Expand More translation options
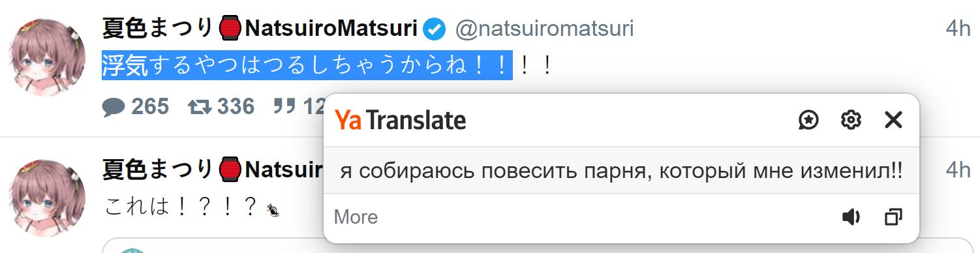 (356, 217)
